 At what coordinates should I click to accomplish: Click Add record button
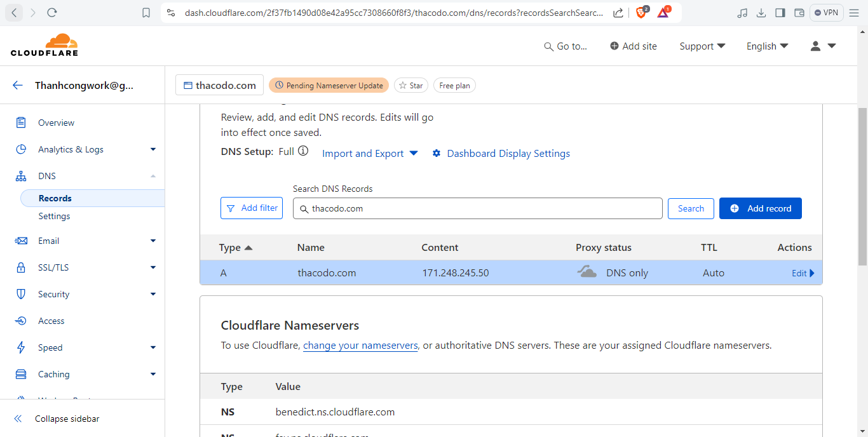coord(761,208)
